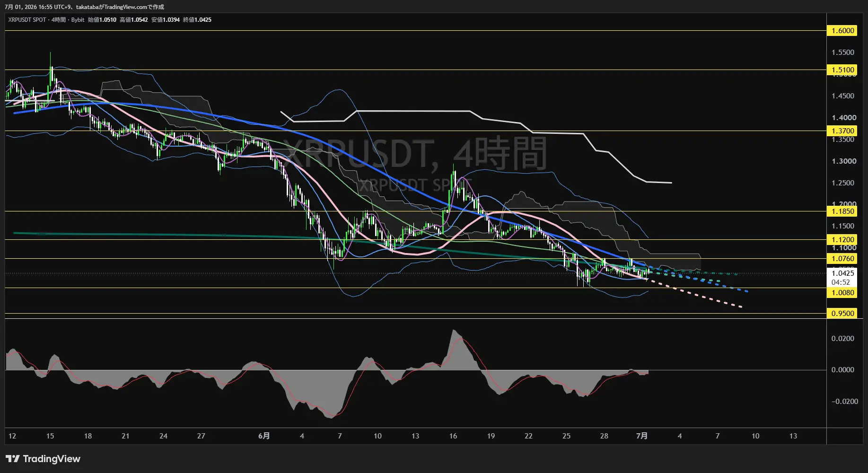Screen dimensions: 868x473
Task: Click the XRPUSDT SPOT symbol title
Action: coord(27,20)
